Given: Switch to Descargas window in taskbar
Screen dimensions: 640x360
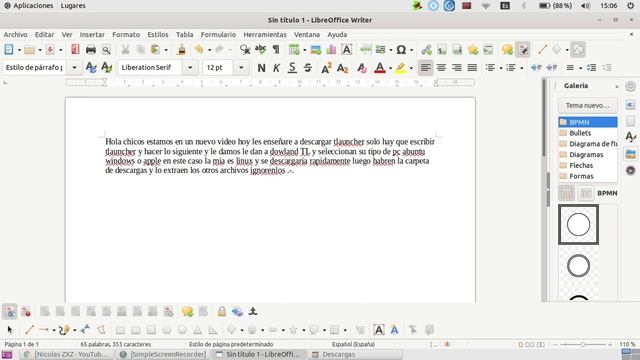Looking at the screenshot, I should (x=355, y=354).
